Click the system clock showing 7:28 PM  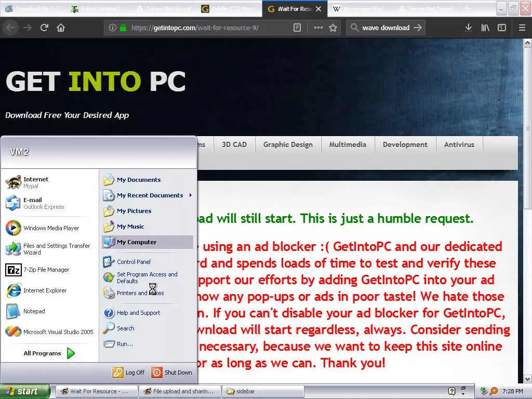tap(512, 391)
